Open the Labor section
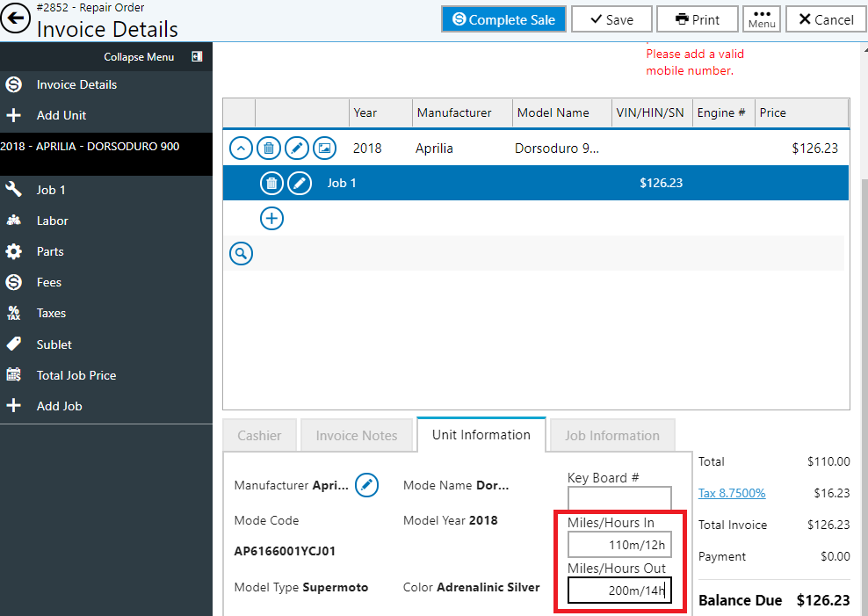 52,221
